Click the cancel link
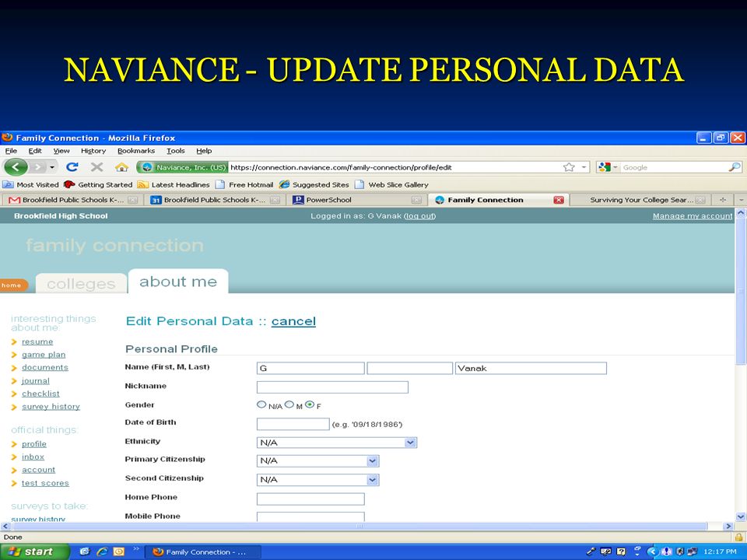Image resolution: width=747 pixels, height=560 pixels. tap(293, 321)
